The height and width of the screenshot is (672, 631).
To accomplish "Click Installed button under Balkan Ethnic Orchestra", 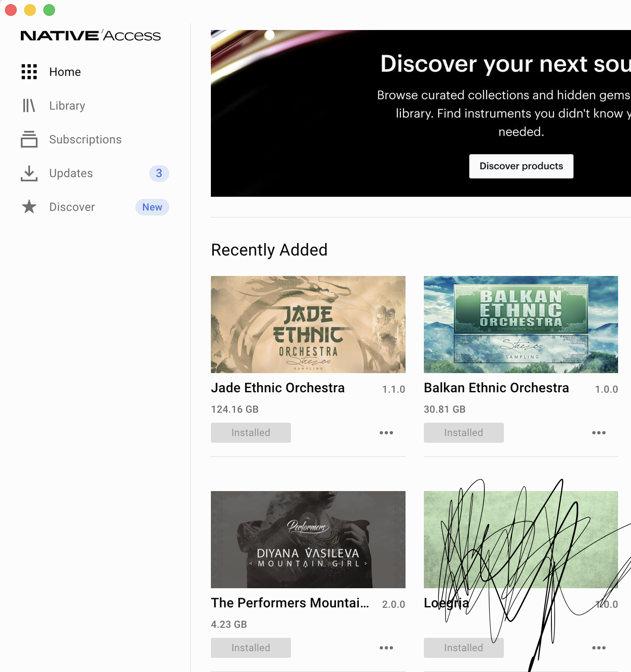I will (464, 433).
